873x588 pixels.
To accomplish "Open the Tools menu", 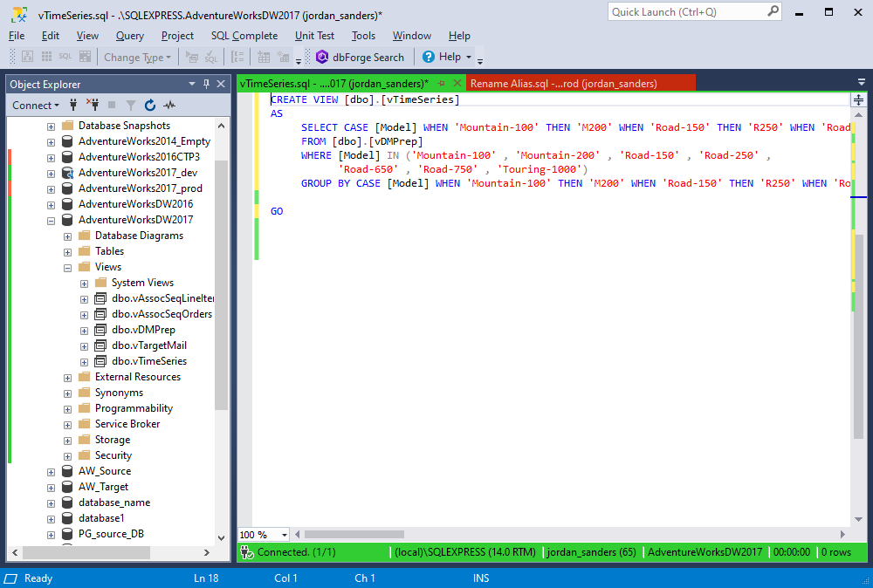I will click(x=363, y=36).
